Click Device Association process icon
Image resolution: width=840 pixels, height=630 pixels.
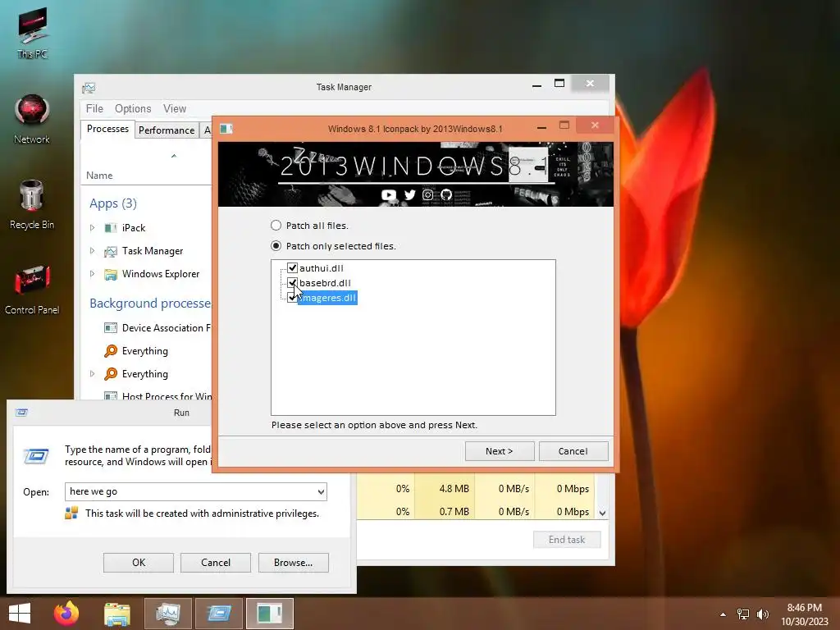pyautogui.click(x=111, y=328)
